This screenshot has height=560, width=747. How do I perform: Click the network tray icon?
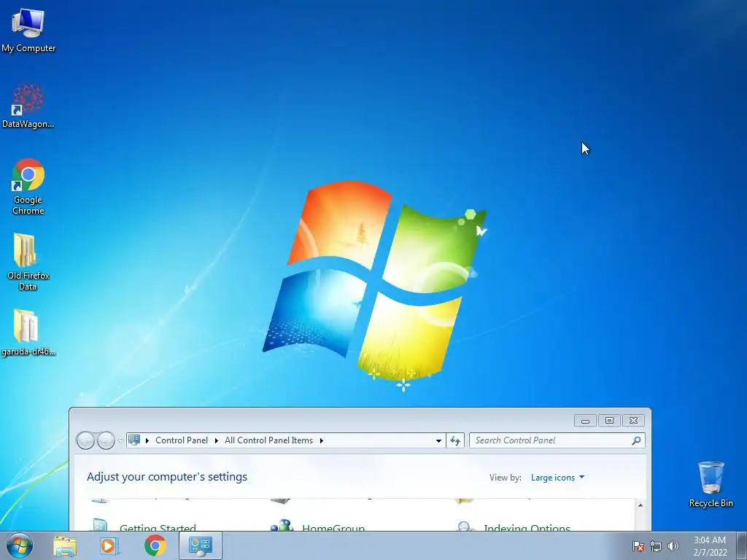click(x=656, y=546)
